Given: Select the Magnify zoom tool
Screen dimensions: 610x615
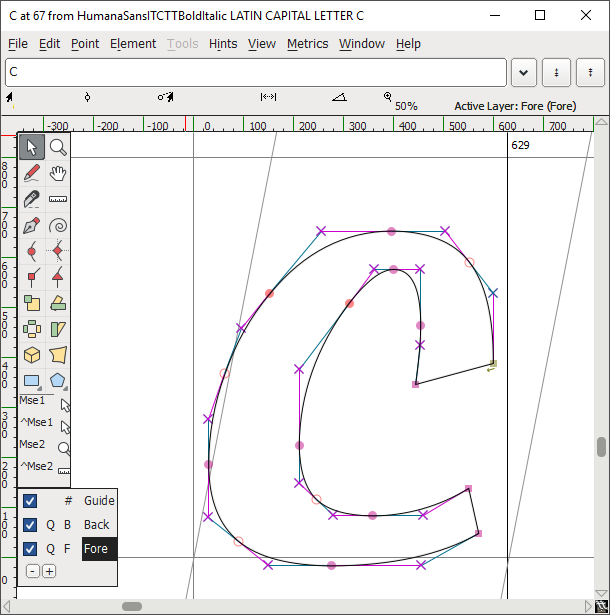Looking at the screenshot, I should click(58, 147).
